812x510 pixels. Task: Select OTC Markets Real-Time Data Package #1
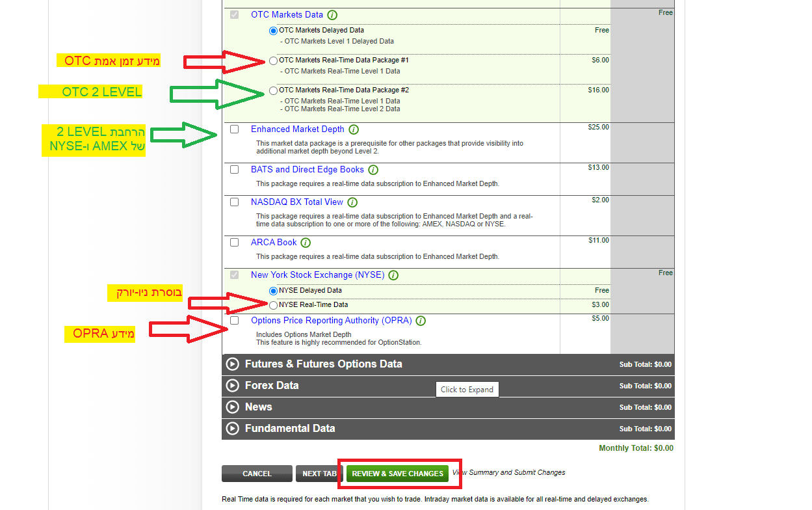click(x=273, y=60)
